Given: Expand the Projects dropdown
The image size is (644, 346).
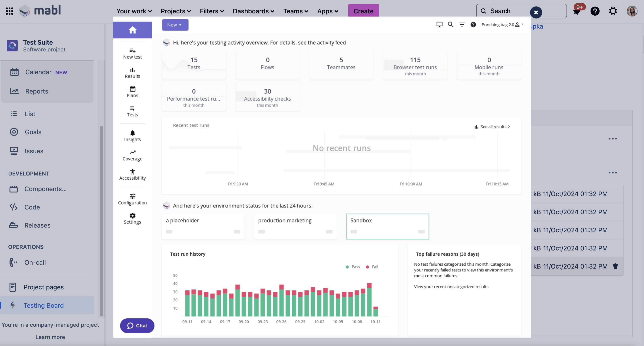Looking at the screenshot, I should coord(176,11).
